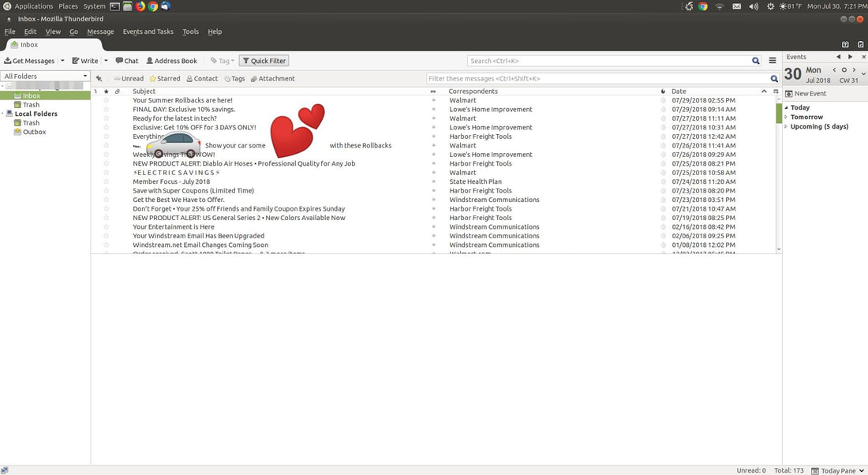Toggle the Starred quick filter
This screenshot has width=868, height=475.
pos(164,79)
